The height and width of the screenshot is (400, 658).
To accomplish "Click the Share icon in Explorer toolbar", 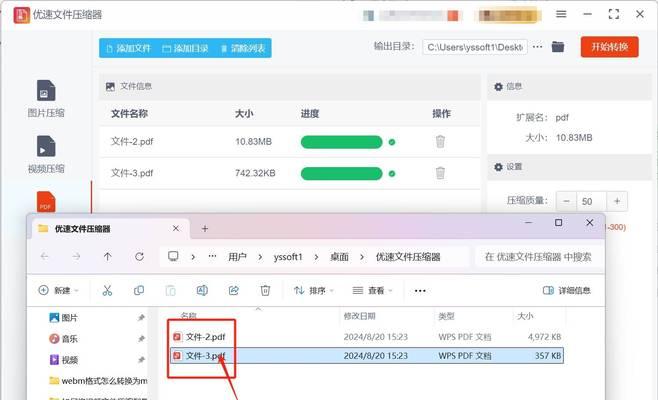I will [x=234, y=290].
